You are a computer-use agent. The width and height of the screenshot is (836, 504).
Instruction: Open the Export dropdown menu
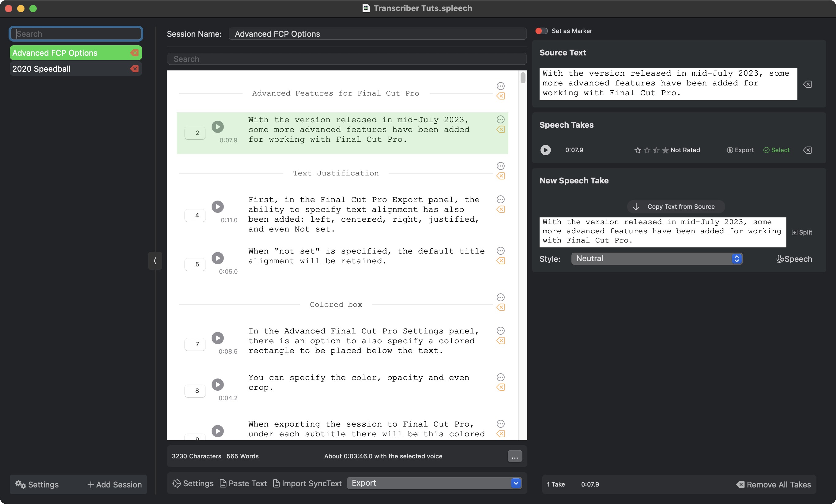coord(434,483)
